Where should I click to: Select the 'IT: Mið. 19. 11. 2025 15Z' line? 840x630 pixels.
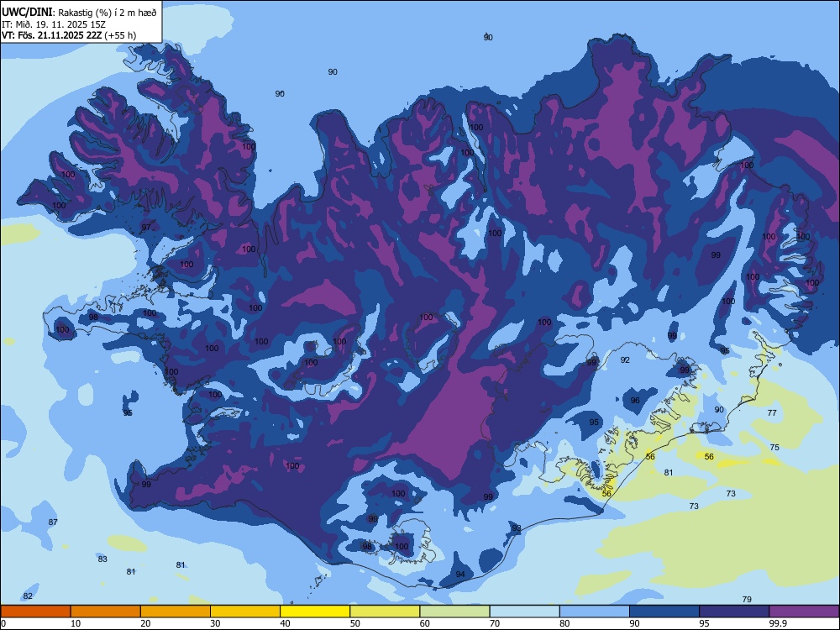tap(54, 24)
